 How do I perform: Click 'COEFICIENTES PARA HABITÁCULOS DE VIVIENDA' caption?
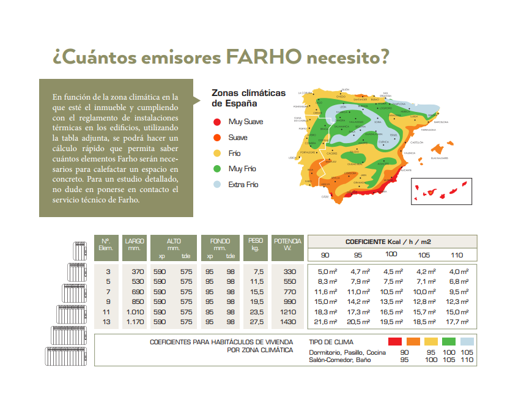[x=221, y=342]
